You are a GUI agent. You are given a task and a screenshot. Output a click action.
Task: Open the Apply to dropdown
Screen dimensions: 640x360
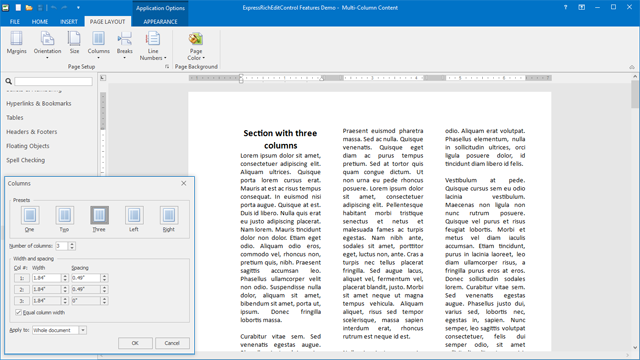click(83, 330)
